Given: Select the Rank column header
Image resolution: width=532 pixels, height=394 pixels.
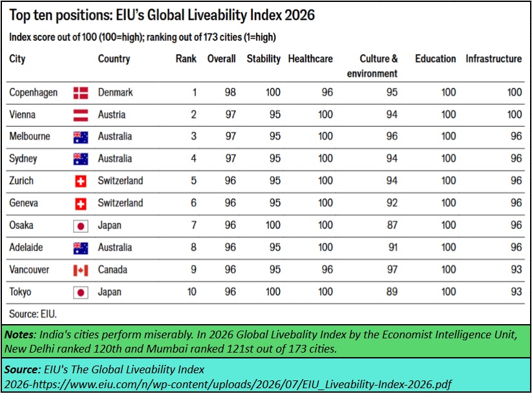Looking at the screenshot, I should pyautogui.click(x=186, y=59).
